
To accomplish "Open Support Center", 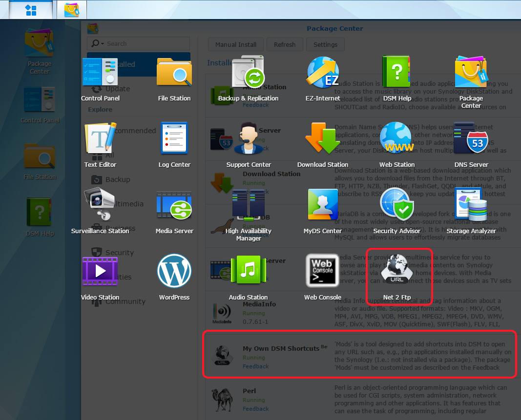I will (249, 145).
